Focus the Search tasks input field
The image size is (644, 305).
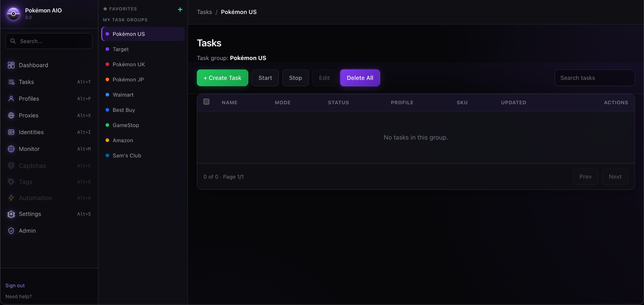[x=595, y=78]
